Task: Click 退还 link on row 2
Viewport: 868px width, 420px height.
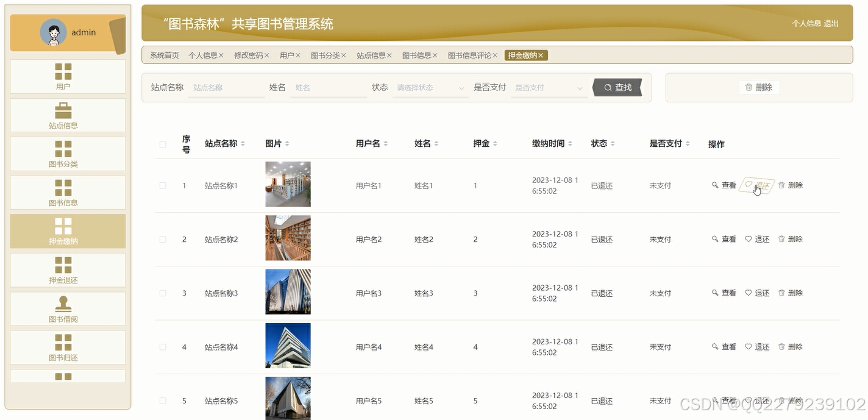Action: pos(761,239)
